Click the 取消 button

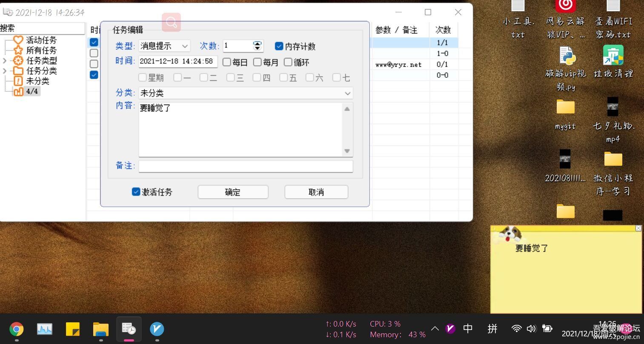click(316, 192)
